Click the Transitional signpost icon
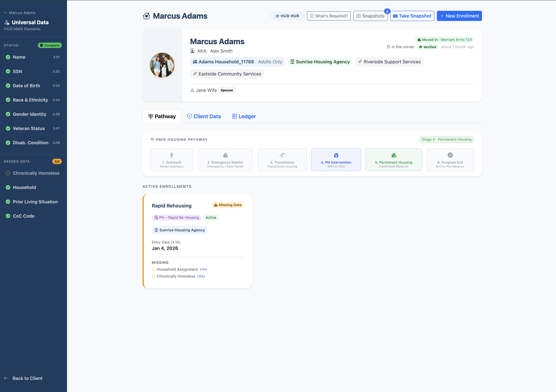This screenshot has width=556, height=392. pyautogui.click(x=282, y=155)
